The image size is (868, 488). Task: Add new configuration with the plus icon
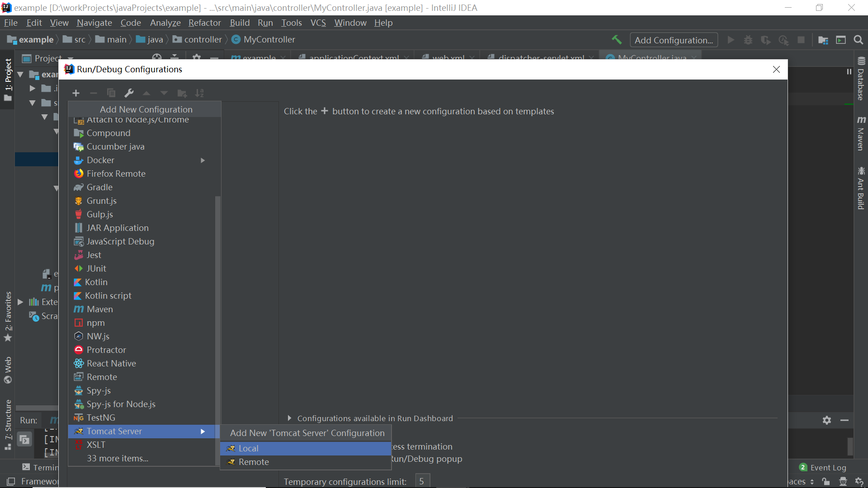coord(75,93)
